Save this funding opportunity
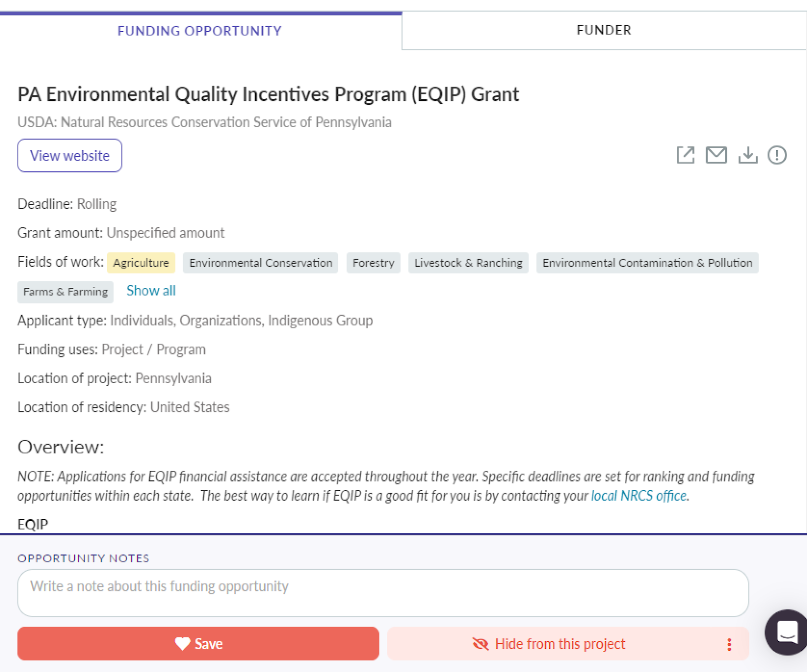Viewport: 807px width, 672px height. tap(198, 644)
